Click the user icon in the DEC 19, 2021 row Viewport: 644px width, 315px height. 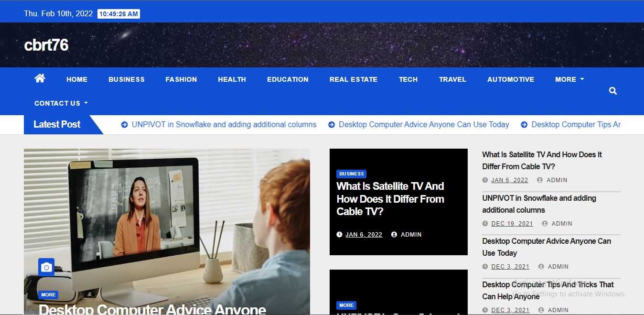tap(544, 224)
